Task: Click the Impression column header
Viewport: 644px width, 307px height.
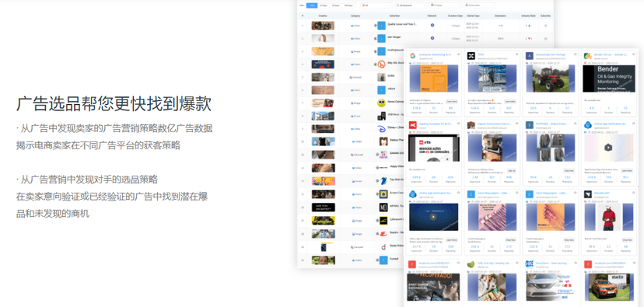Action: (500, 16)
